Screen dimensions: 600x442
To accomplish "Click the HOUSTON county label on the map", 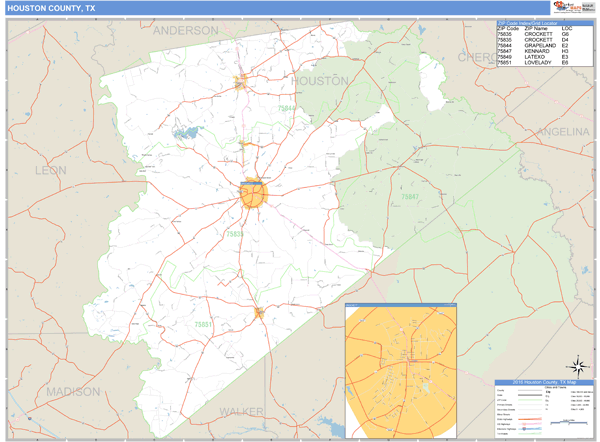I will click(320, 81).
